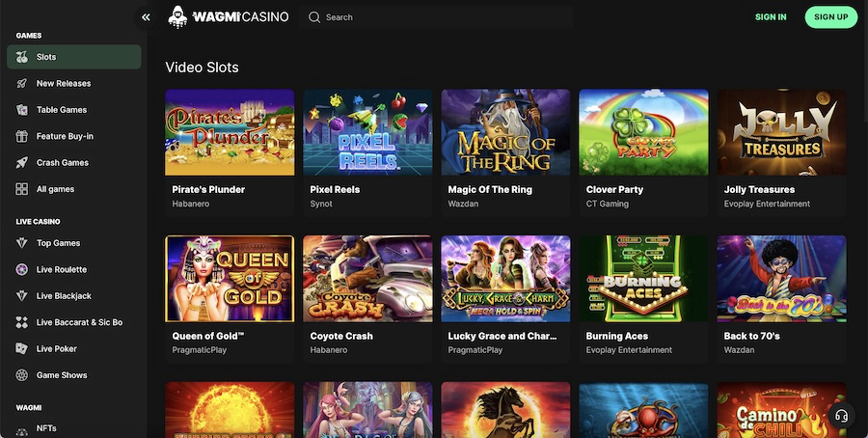Click the Magic Of The Ring title
868x438 pixels.
(x=490, y=189)
